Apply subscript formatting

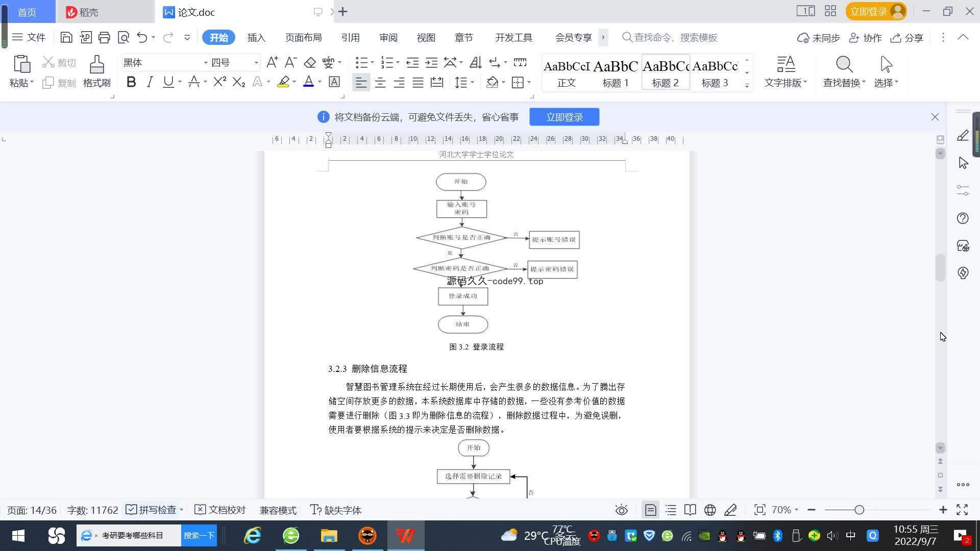[239, 82]
